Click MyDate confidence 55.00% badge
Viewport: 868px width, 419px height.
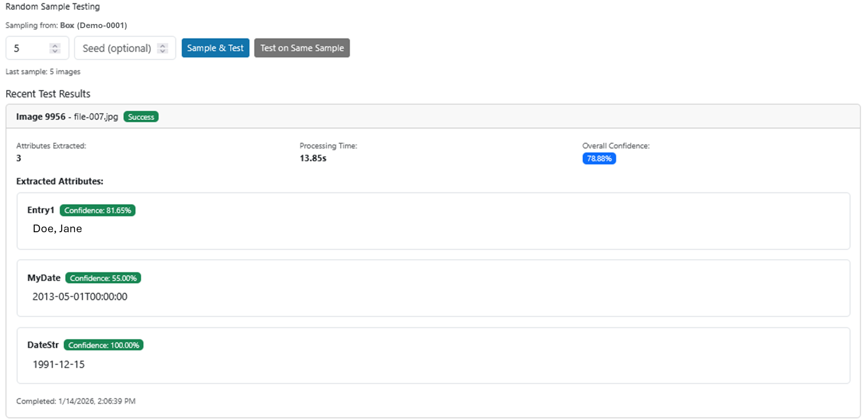pyautogui.click(x=103, y=278)
